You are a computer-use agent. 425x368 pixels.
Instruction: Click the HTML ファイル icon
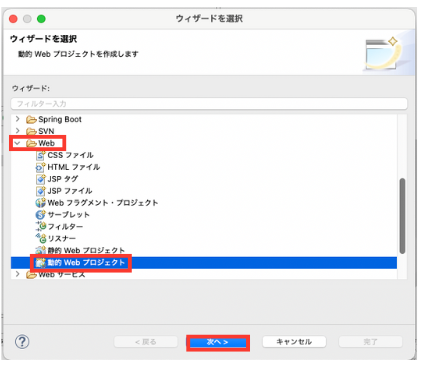click(x=40, y=167)
